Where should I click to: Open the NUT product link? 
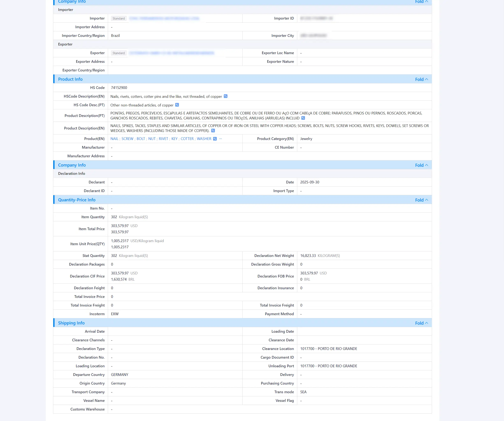pyautogui.click(x=152, y=139)
